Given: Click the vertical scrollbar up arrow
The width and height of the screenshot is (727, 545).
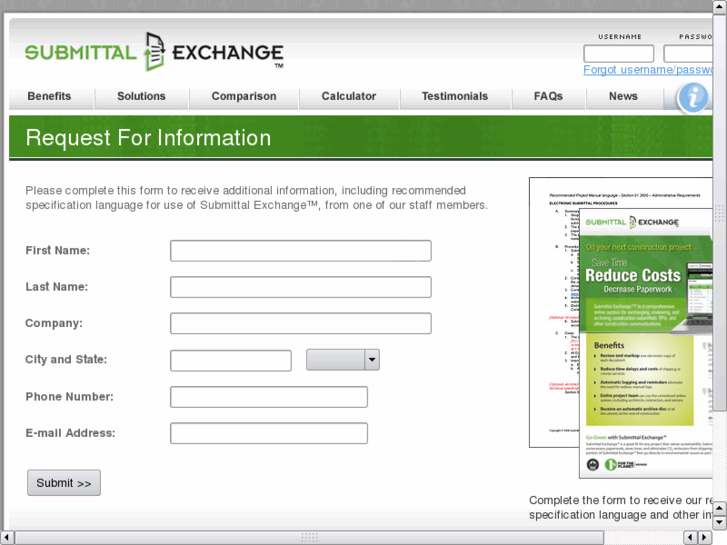Looking at the screenshot, I should 720,6.
